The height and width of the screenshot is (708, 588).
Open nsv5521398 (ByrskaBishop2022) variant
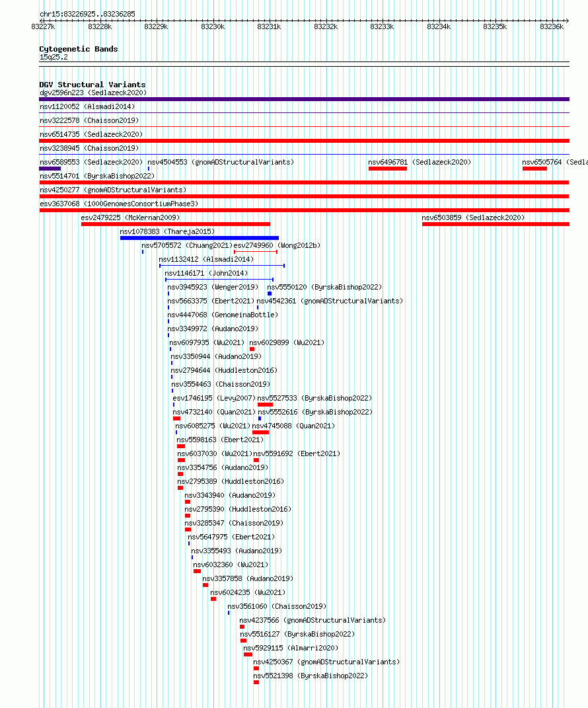311,676
